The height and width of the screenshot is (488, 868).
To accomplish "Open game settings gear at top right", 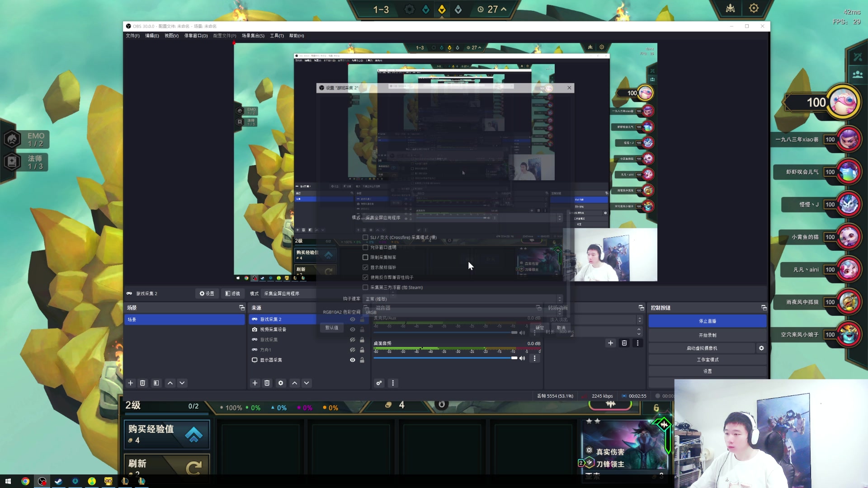I will coord(754,8).
